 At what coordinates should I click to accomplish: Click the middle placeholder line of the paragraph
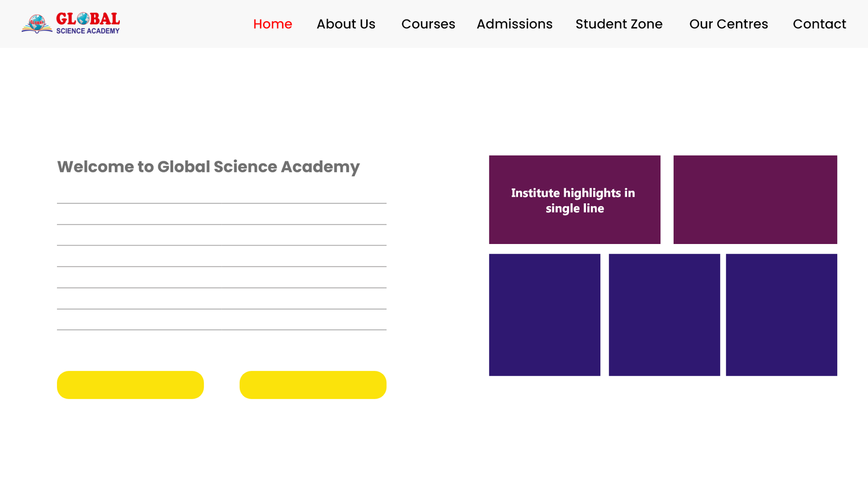click(x=221, y=266)
